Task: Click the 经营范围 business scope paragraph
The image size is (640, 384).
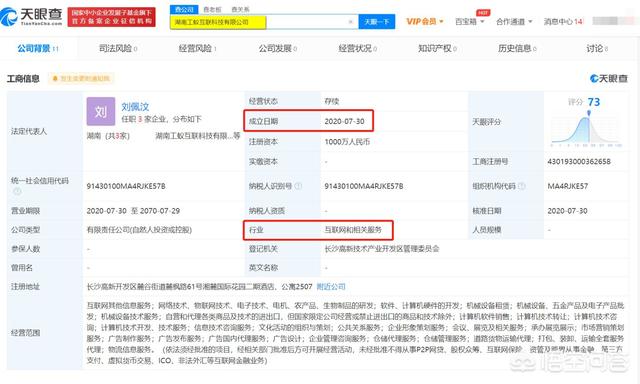Action: coord(355,333)
